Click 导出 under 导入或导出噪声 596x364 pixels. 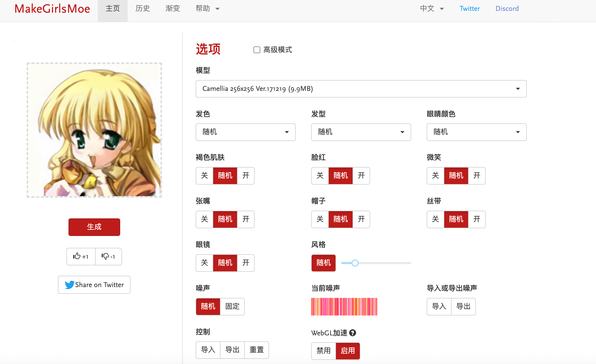(463, 307)
